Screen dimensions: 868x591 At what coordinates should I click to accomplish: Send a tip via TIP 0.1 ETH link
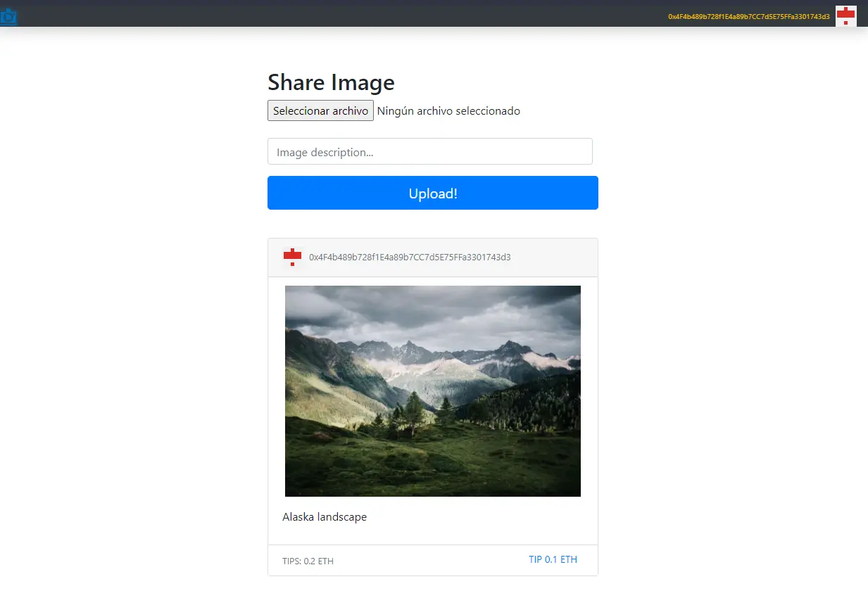553,560
